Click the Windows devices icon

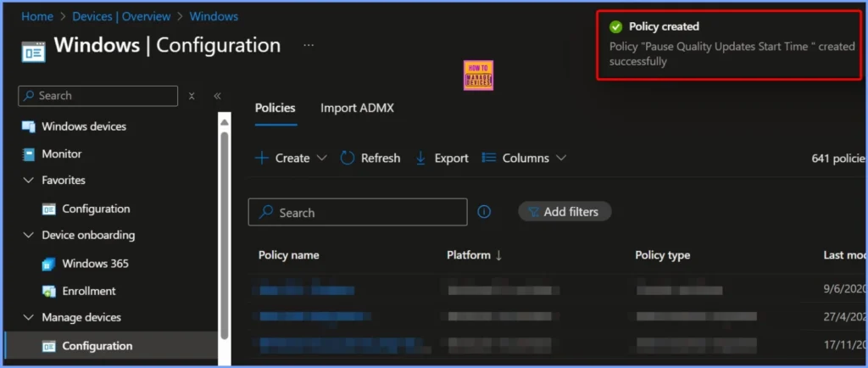[x=29, y=126]
